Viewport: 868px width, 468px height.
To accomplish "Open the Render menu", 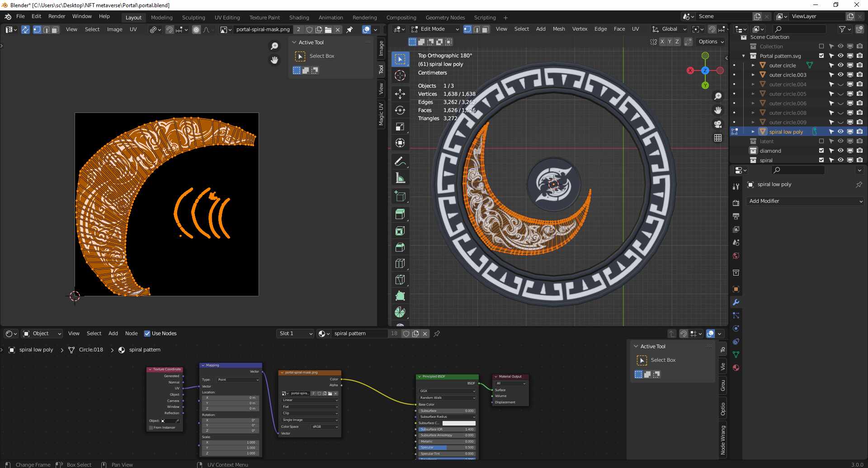I will (57, 16).
